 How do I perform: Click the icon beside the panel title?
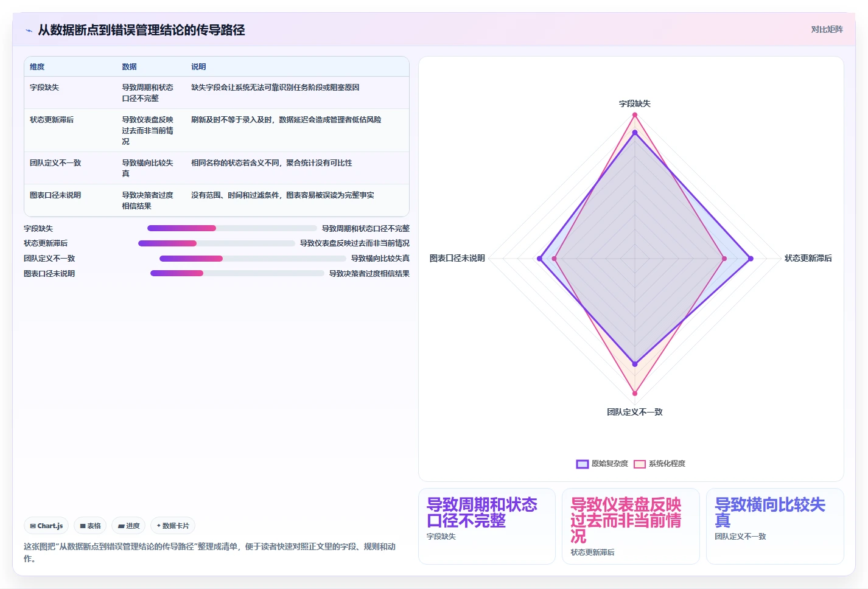[x=29, y=30]
